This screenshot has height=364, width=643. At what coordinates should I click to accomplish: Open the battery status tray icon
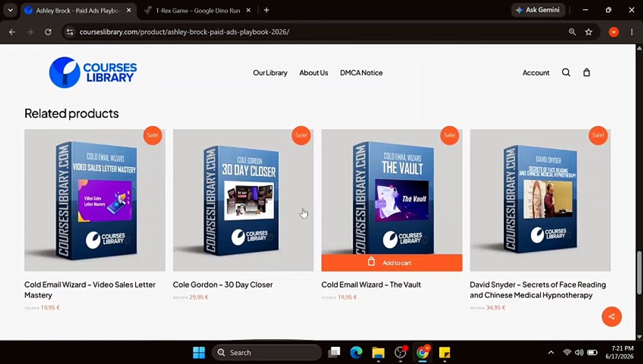point(592,352)
